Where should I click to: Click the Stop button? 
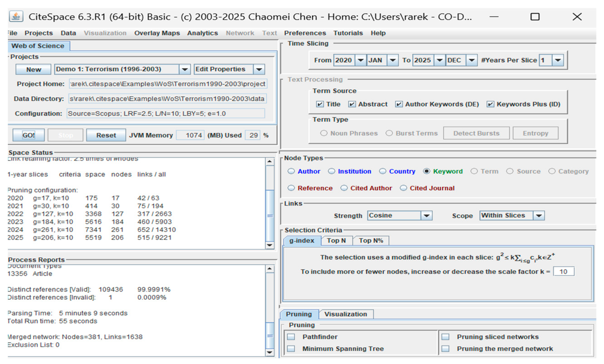[65, 135]
